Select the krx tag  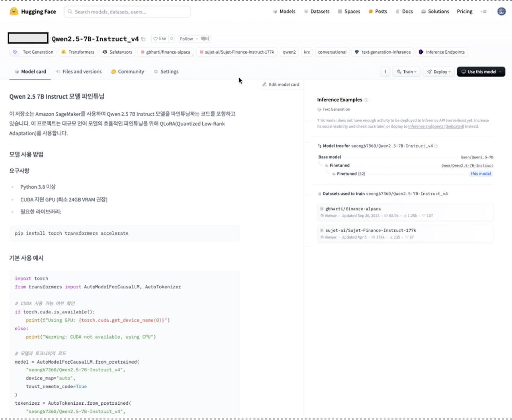(307, 52)
